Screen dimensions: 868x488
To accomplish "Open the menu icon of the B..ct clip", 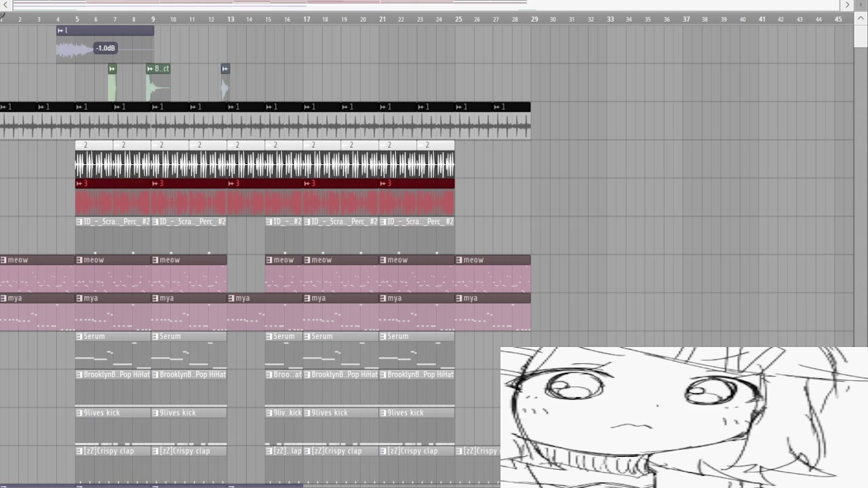I will [x=150, y=68].
